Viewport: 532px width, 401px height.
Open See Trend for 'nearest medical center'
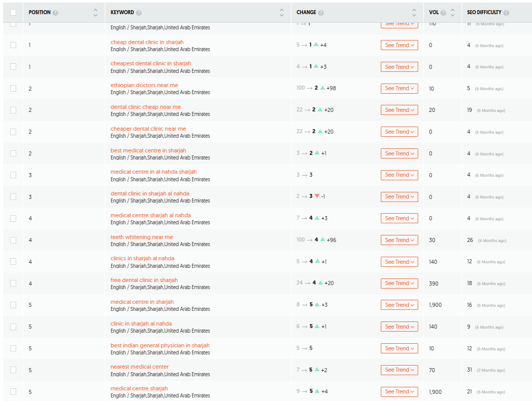[x=400, y=370]
